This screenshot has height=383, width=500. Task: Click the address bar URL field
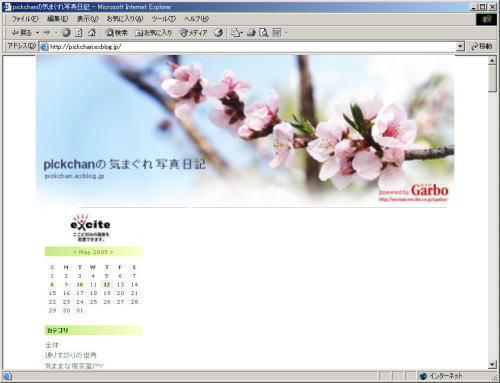point(252,47)
